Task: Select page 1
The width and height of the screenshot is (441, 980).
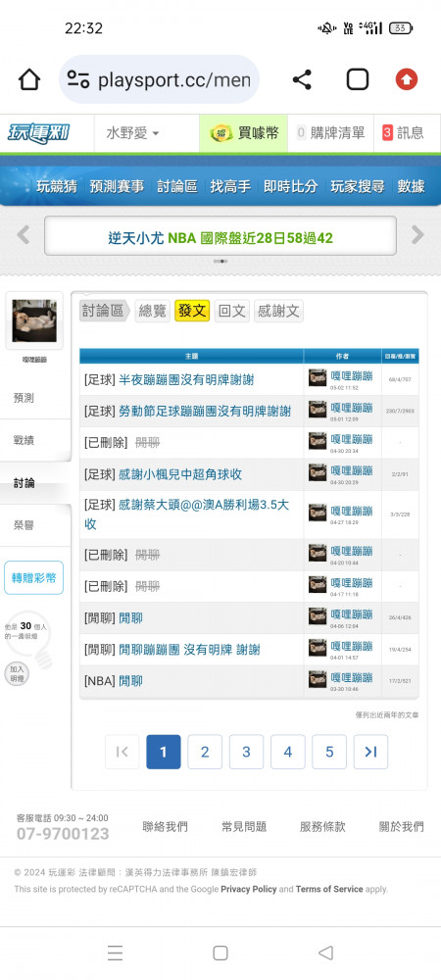Action: click(x=164, y=752)
